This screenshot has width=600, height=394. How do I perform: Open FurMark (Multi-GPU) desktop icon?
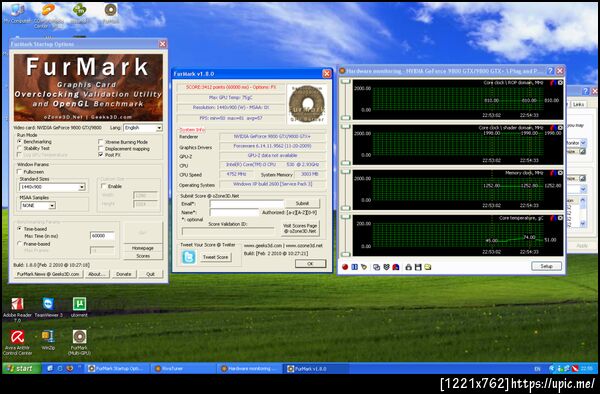[79, 342]
